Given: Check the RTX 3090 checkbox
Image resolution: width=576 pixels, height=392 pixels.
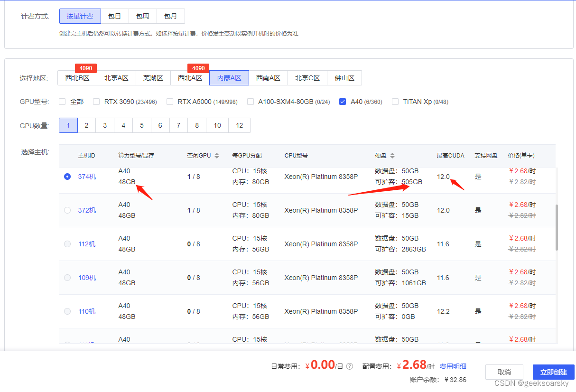Looking at the screenshot, I should click(x=96, y=102).
